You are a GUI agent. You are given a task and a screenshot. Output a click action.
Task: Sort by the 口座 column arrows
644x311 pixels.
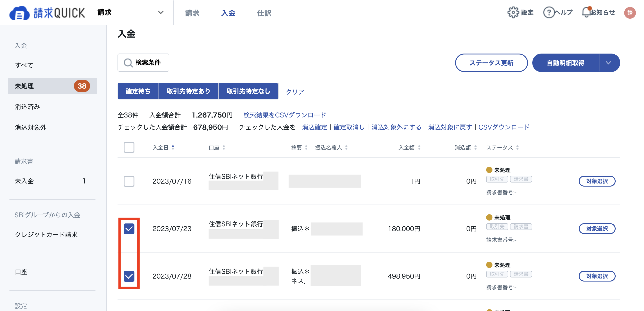coord(224,147)
